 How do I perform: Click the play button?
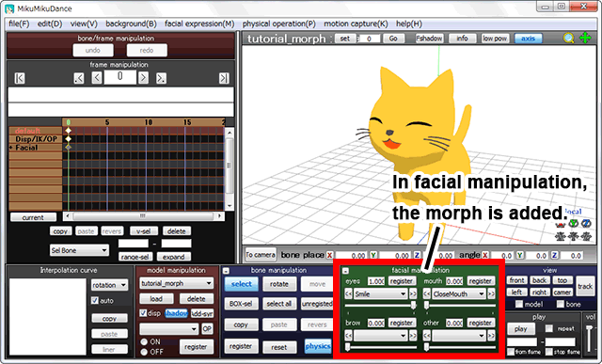click(x=520, y=328)
